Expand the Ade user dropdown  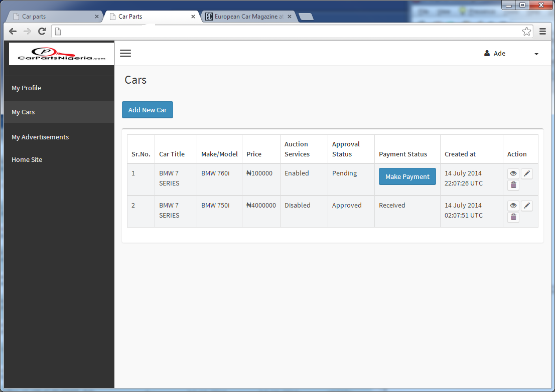pyautogui.click(x=511, y=54)
